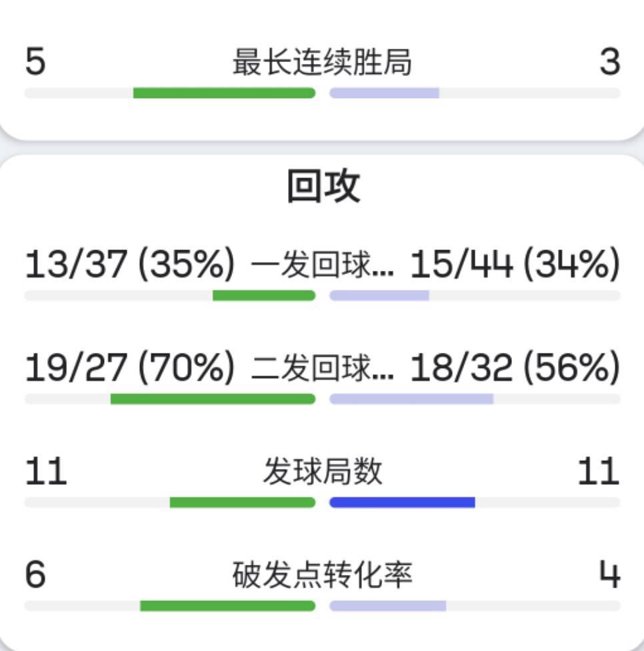The width and height of the screenshot is (644, 651).
Task: Click the lavender bar under 最长连续胜局
Action: (x=384, y=93)
